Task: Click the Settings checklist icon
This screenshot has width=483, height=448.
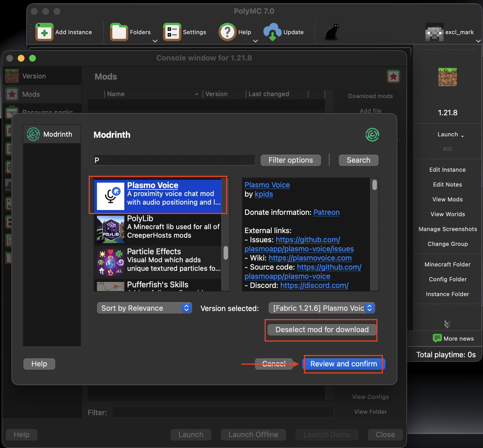Action: pyautogui.click(x=172, y=32)
